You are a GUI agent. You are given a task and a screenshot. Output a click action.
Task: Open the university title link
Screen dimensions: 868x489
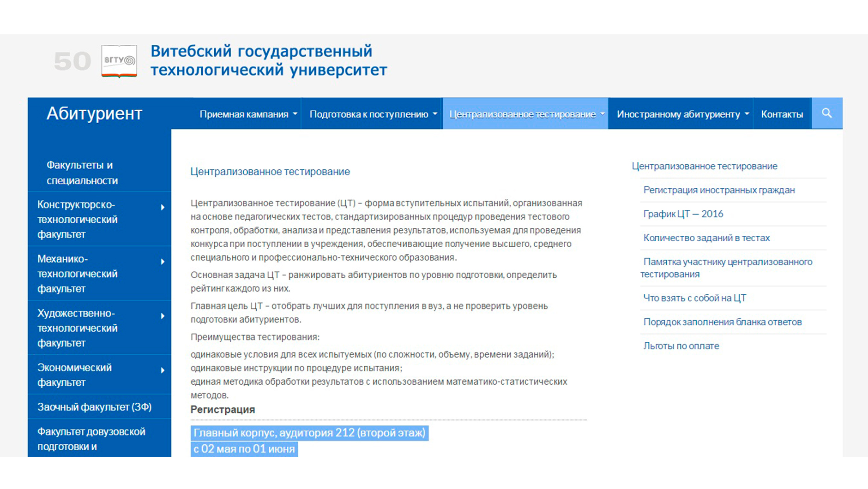pos(269,60)
